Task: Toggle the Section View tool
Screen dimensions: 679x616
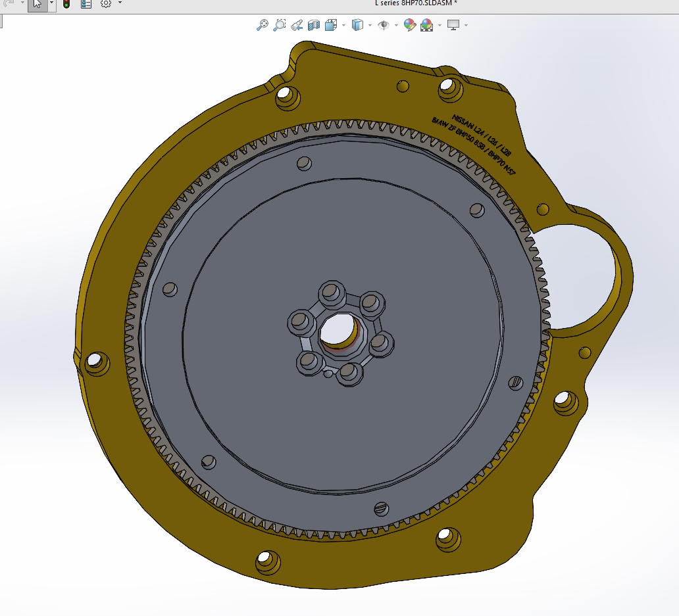Action: coord(314,25)
